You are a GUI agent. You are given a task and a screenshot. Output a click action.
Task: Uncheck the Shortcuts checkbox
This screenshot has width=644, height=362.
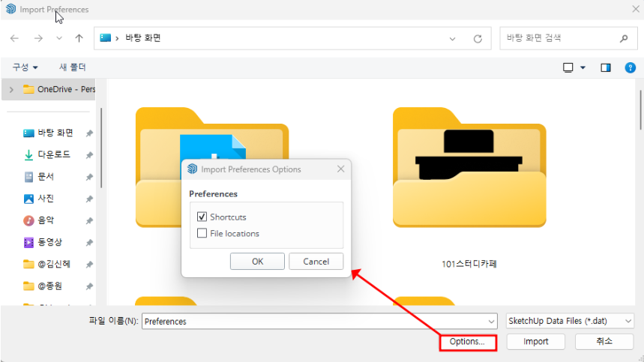202,217
